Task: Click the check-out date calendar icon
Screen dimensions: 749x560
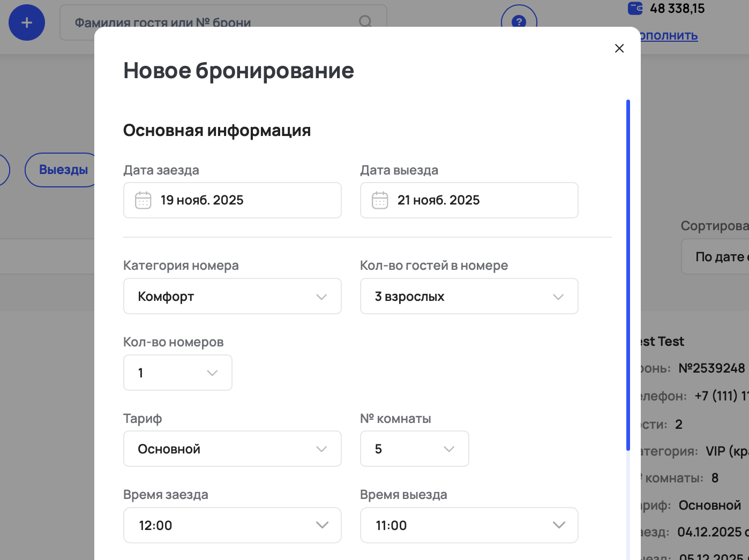Action: click(380, 200)
